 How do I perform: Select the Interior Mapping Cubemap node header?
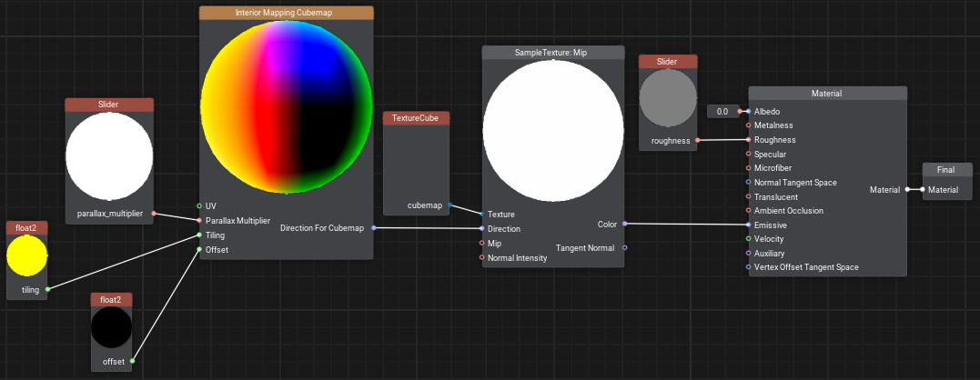(286, 13)
